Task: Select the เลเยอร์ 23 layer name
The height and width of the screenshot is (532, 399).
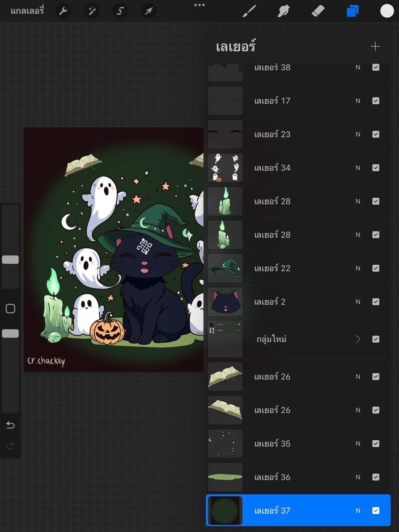Action: (272, 134)
